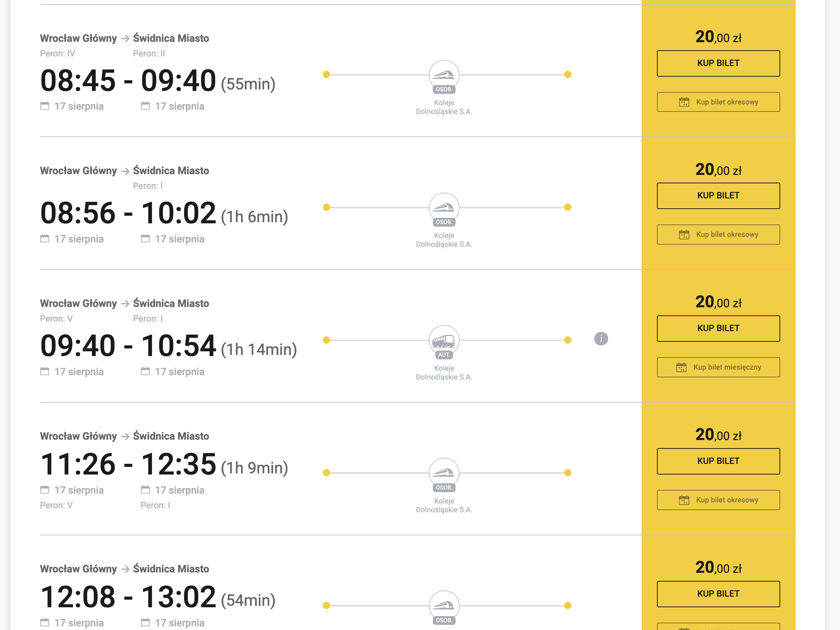The width and height of the screenshot is (840, 630).
Task: Click KUP BILET for the 08:45 departure
Action: coord(718,62)
